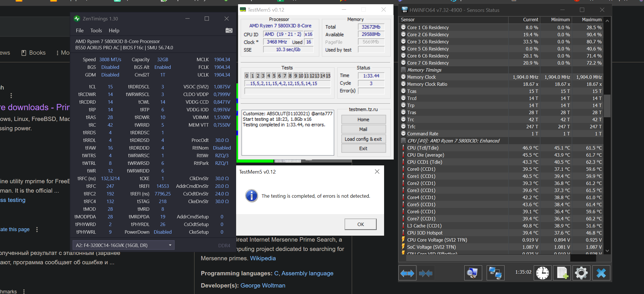The width and height of the screenshot is (644, 294).
Task: Click the TestMem5 memory chip title icon
Action: tap(243, 10)
